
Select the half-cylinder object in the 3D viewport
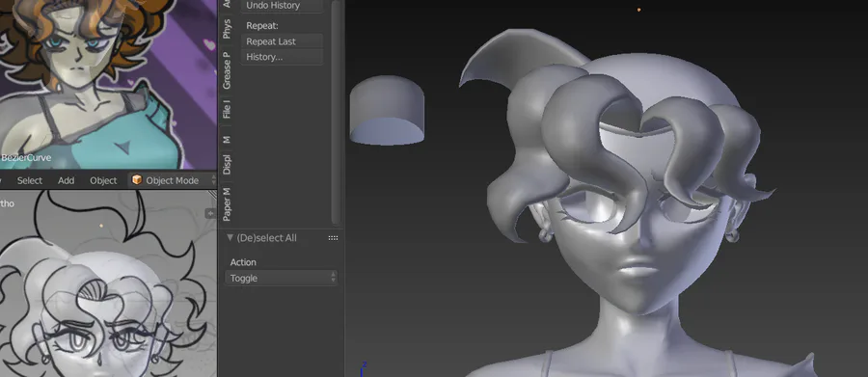pyautogui.click(x=387, y=110)
